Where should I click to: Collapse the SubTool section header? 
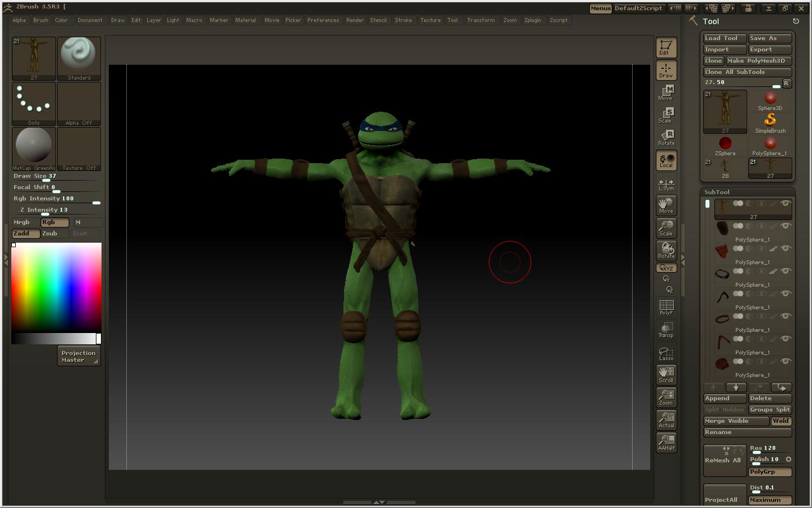coord(717,192)
